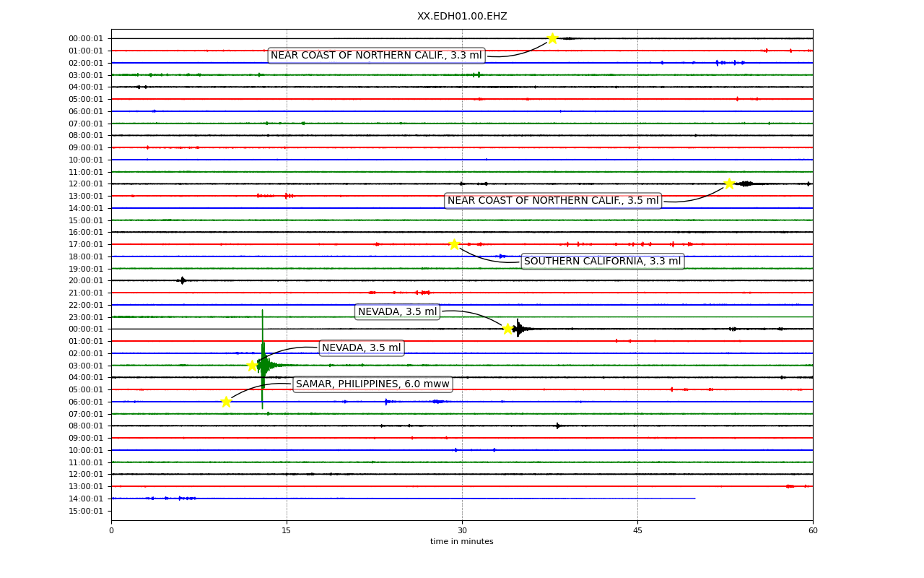Click the 60 tick on the time axis
This screenshot has height=578, width=924.
(x=813, y=531)
